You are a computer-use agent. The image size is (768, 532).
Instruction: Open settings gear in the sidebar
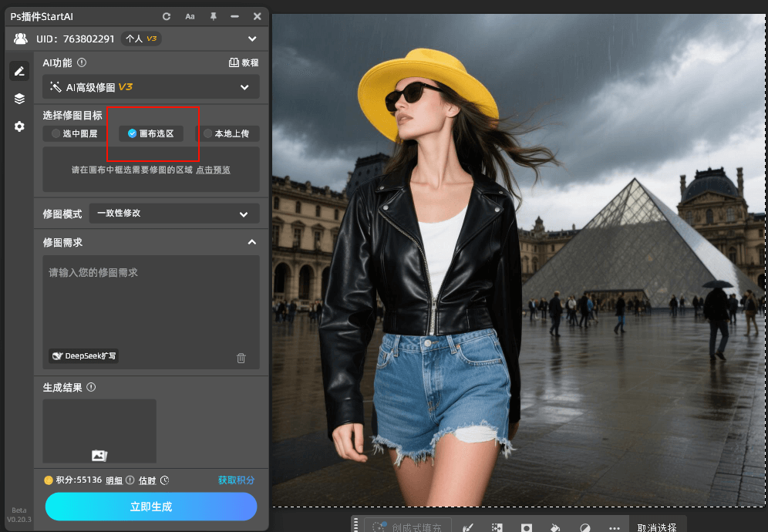pyautogui.click(x=19, y=126)
